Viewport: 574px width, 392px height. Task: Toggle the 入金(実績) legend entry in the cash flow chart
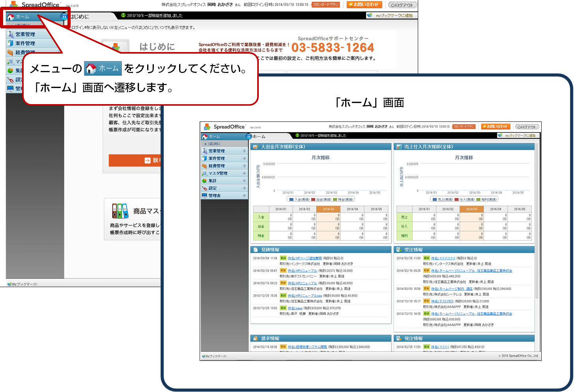pos(299,200)
